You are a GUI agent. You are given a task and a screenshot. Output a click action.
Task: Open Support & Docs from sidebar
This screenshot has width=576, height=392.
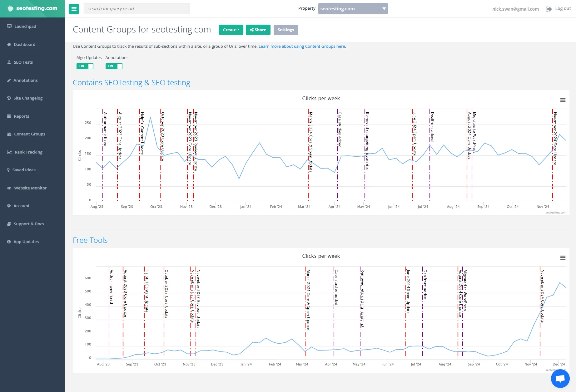(x=29, y=224)
